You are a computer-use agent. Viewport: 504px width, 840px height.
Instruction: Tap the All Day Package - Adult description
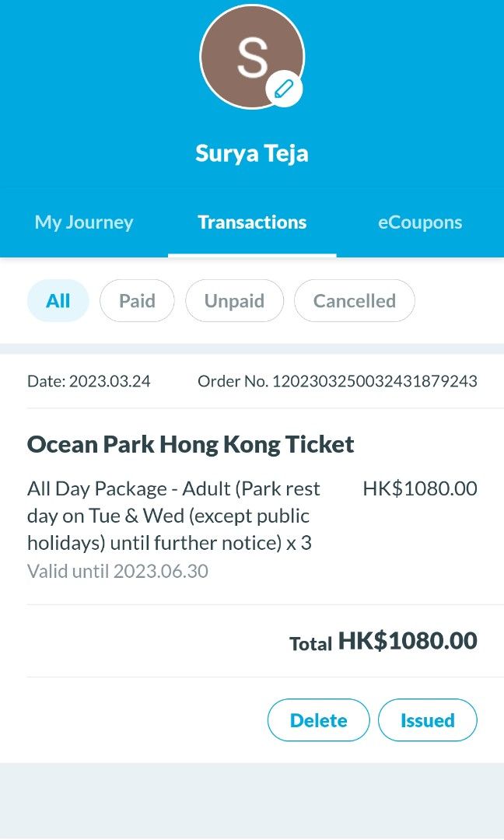click(x=173, y=513)
